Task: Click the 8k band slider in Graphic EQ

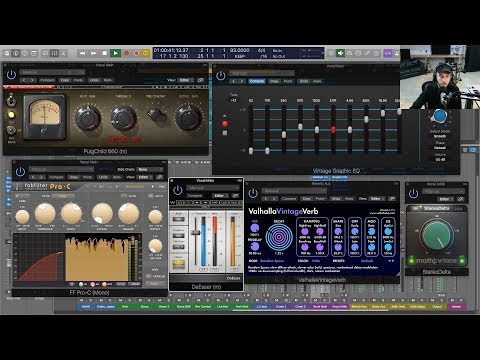Action: [x=366, y=119]
